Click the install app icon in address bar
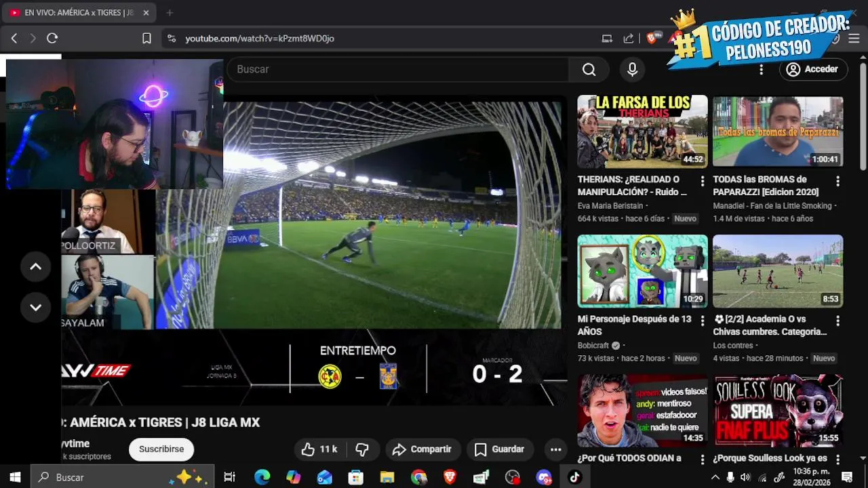The width and height of the screenshot is (868, 488). [x=607, y=39]
